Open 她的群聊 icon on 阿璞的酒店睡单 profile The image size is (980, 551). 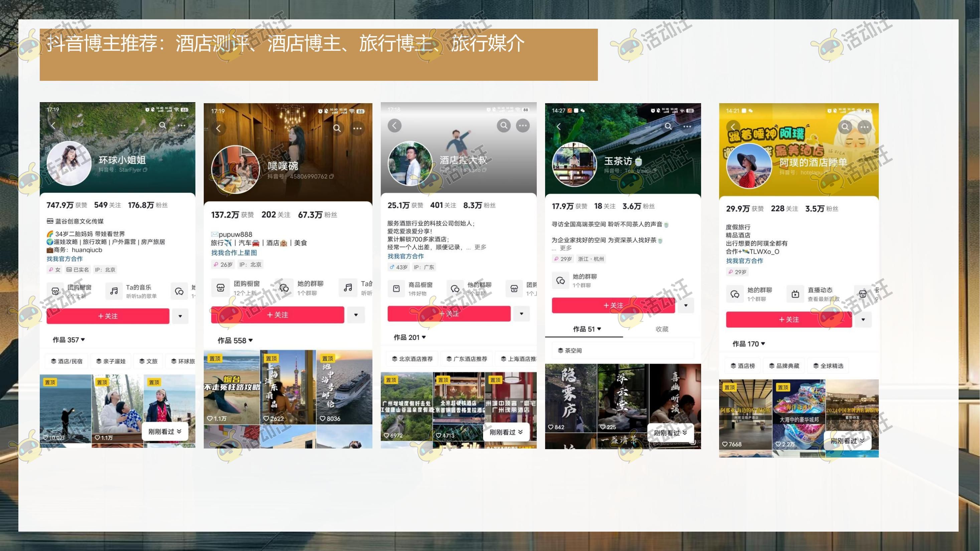click(x=734, y=294)
